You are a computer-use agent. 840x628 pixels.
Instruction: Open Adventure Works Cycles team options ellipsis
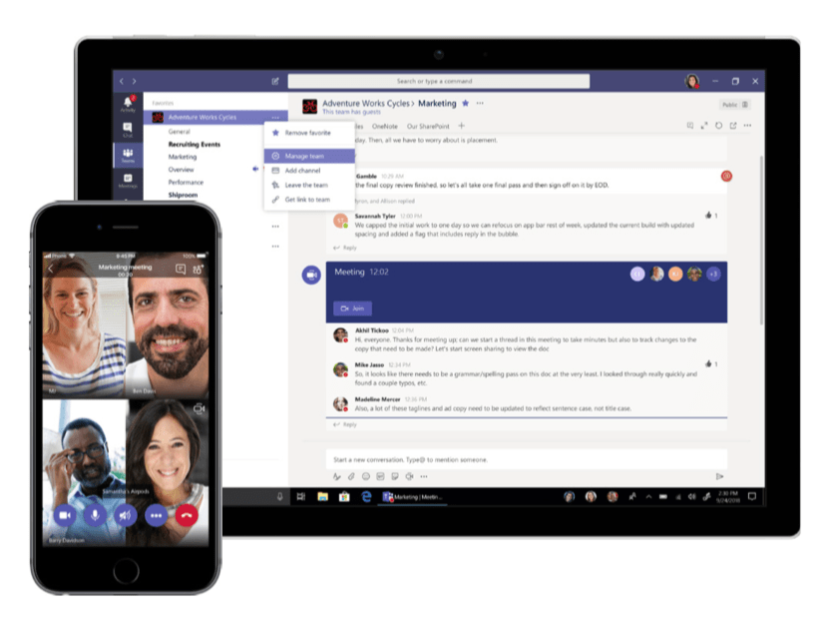tap(275, 118)
